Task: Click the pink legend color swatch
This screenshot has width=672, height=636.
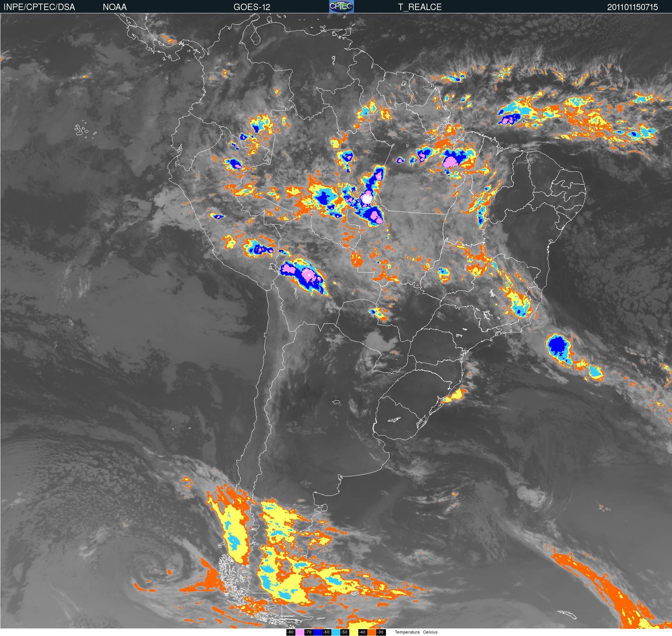Action: 300,632
